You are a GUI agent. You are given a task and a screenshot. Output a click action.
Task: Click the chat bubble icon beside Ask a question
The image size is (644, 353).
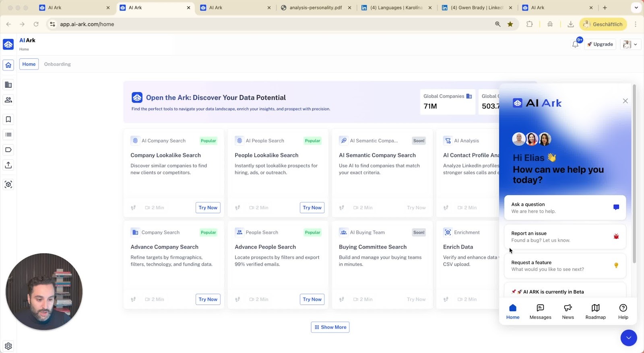click(616, 207)
